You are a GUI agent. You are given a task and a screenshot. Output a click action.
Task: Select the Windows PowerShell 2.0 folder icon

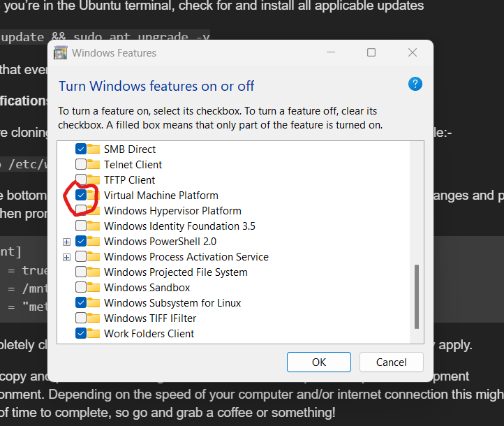[94, 241]
